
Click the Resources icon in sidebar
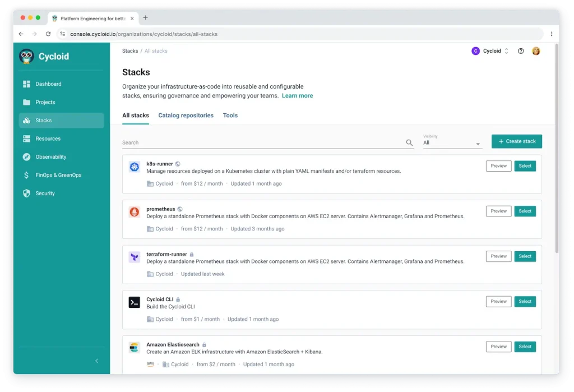coord(26,139)
